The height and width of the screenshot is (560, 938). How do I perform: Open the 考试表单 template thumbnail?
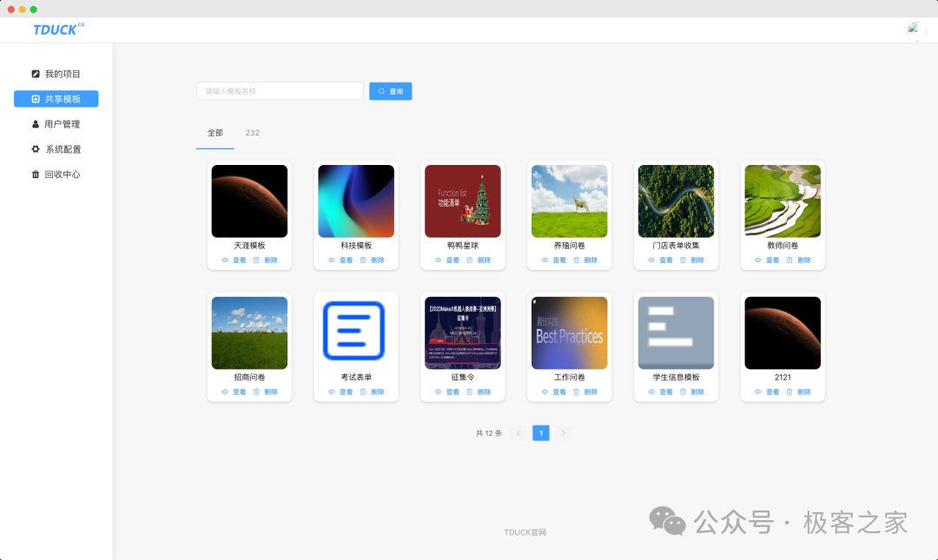(356, 333)
